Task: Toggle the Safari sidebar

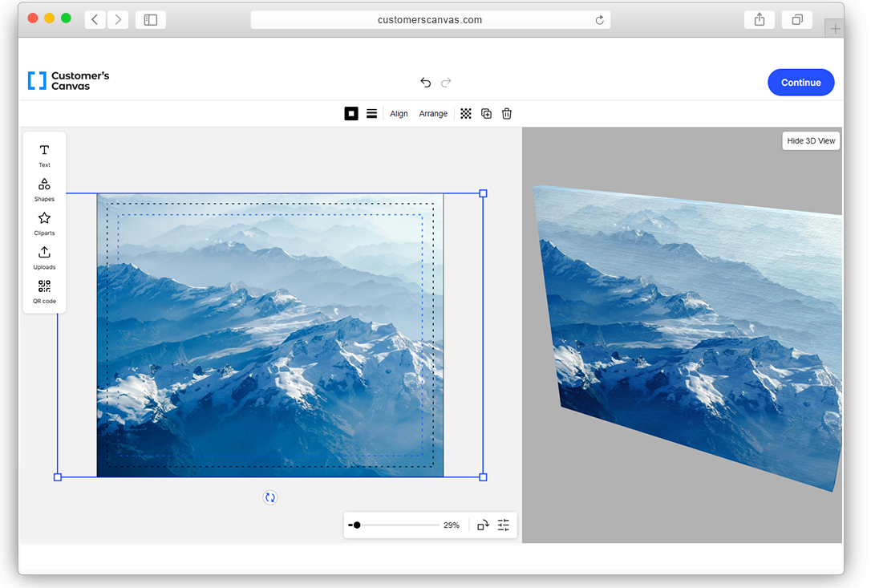Action: point(151,20)
